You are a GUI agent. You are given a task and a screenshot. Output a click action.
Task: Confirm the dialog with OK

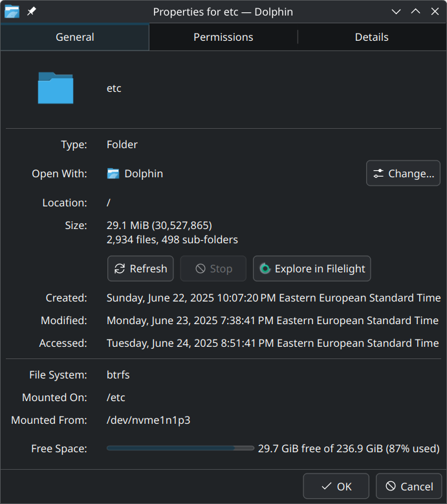[x=336, y=487]
